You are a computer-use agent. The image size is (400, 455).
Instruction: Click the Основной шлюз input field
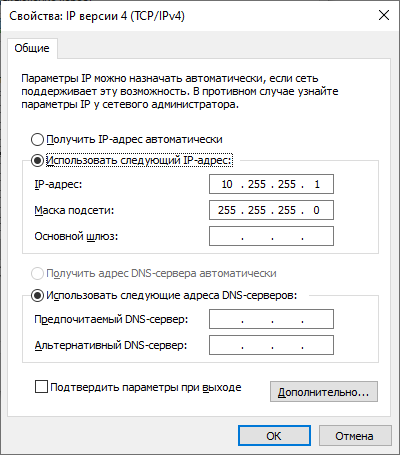(x=271, y=236)
